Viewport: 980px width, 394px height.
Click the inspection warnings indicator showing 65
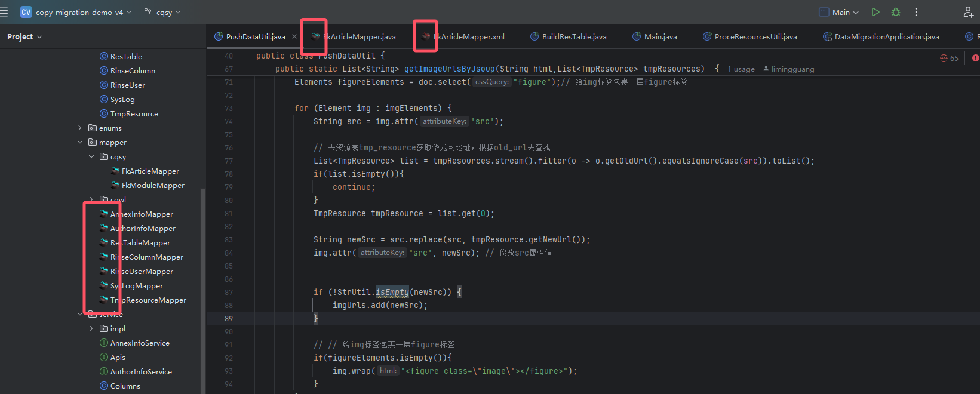(949, 58)
